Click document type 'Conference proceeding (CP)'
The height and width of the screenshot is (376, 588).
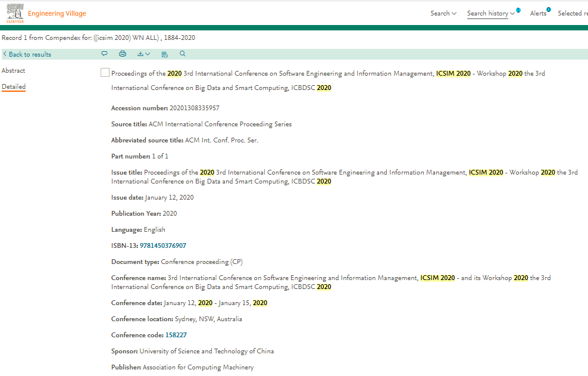pos(202,262)
